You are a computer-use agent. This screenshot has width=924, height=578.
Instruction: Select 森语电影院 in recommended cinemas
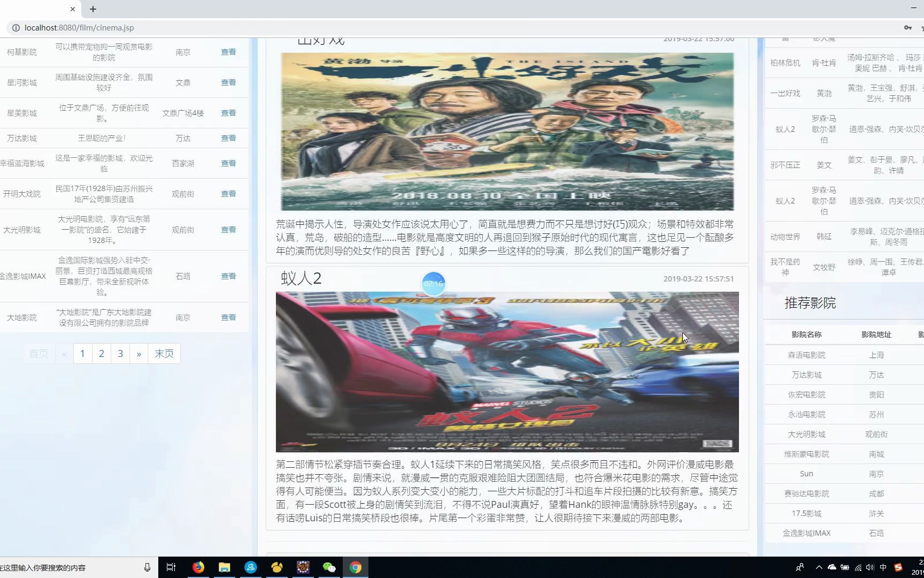(x=806, y=355)
